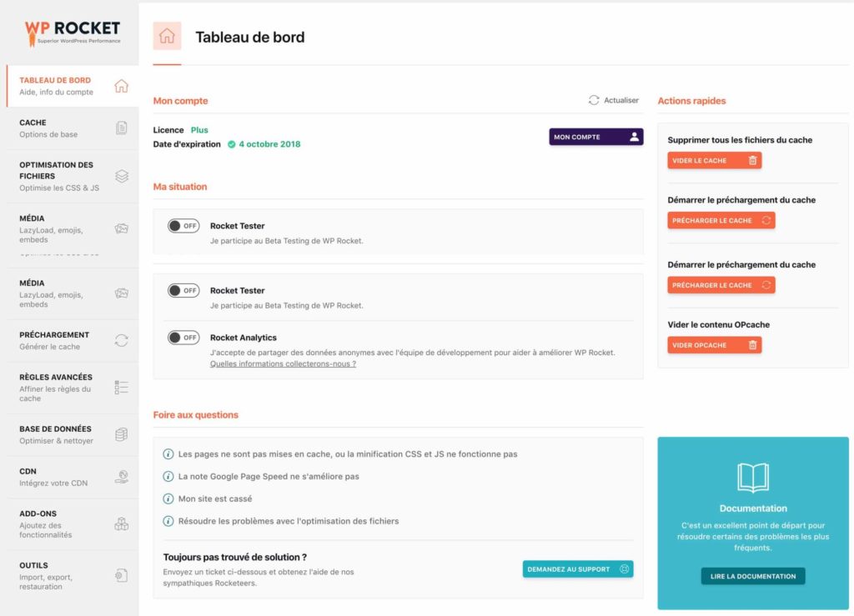Expand the "Mon site est cassé" FAQ entry
This screenshot has width=854, height=616.
[214, 499]
